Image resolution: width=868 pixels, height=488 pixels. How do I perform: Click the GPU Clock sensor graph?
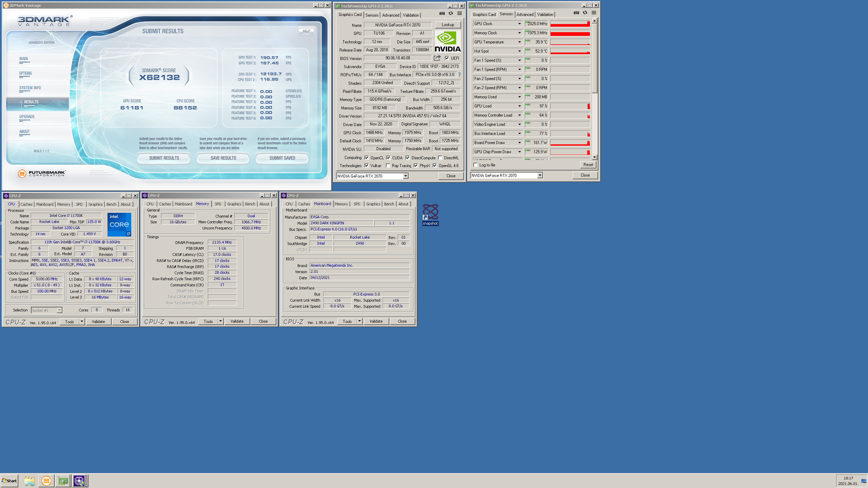(570, 24)
